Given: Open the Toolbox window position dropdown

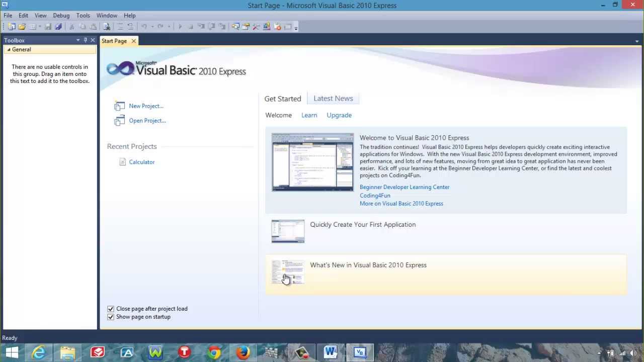Looking at the screenshot, I should [x=78, y=40].
